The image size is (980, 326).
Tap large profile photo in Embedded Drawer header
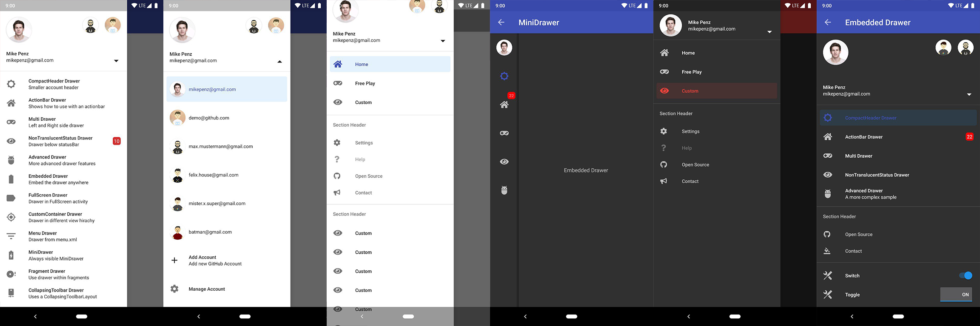pos(836,52)
